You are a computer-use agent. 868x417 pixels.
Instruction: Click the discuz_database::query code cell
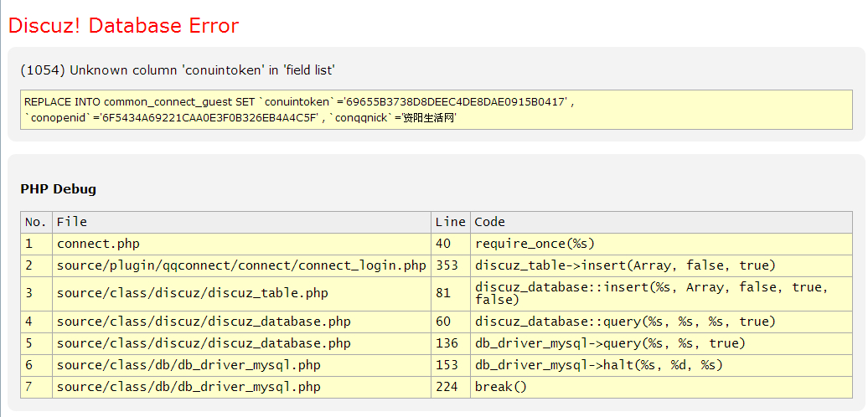pyautogui.click(x=625, y=322)
